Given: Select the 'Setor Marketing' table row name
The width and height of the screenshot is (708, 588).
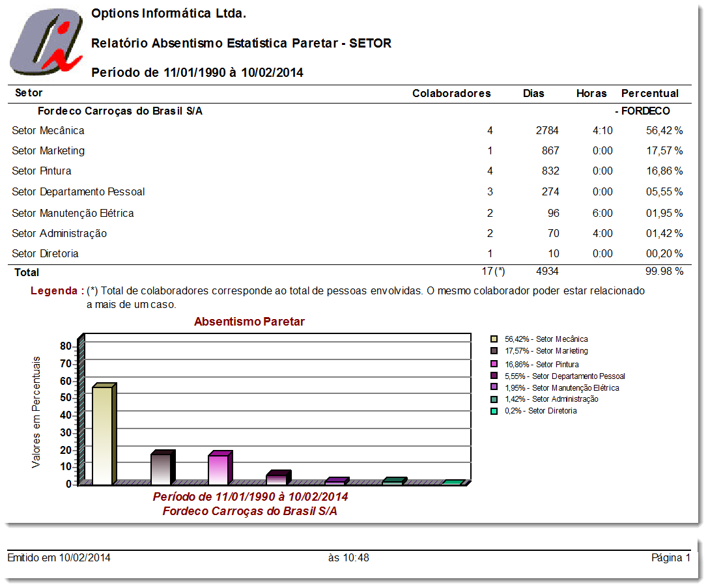Looking at the screenshot, I should [x=48, y=150].
